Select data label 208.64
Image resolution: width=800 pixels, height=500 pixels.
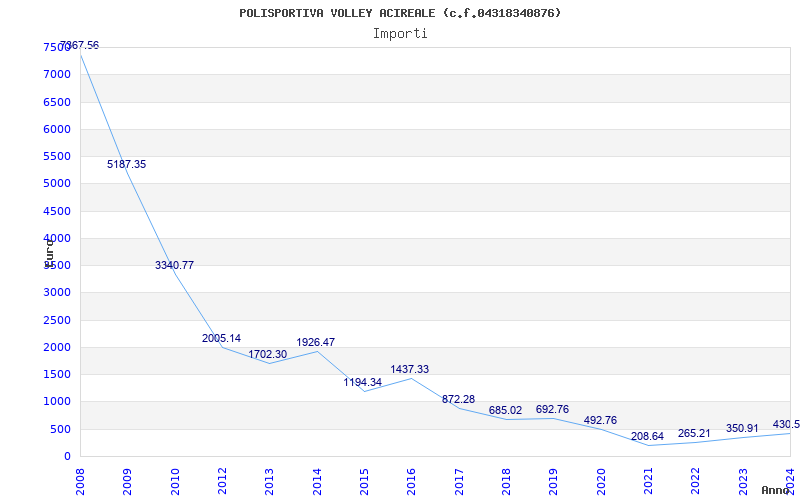tap(647, 436)
